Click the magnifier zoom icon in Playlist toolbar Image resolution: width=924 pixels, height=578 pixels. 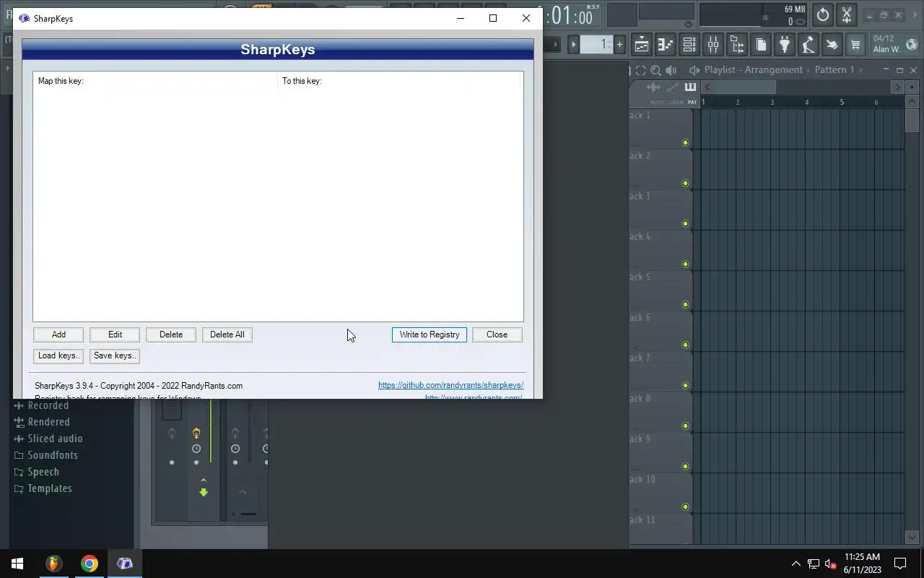tap(655, 70)
